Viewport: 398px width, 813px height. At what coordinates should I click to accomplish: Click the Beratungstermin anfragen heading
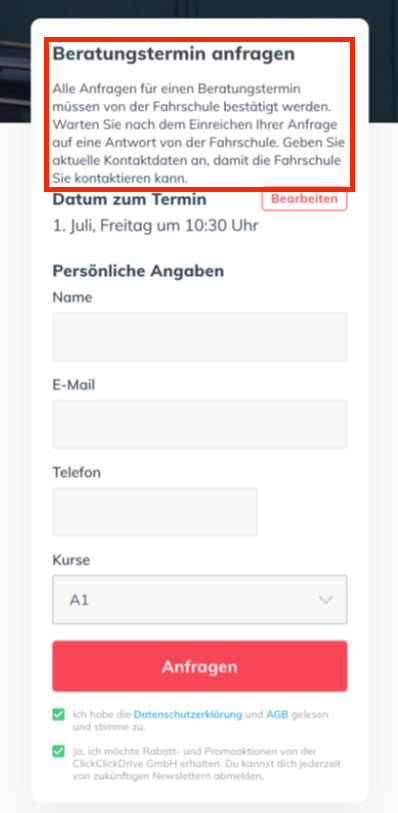(x=174, y=54)
